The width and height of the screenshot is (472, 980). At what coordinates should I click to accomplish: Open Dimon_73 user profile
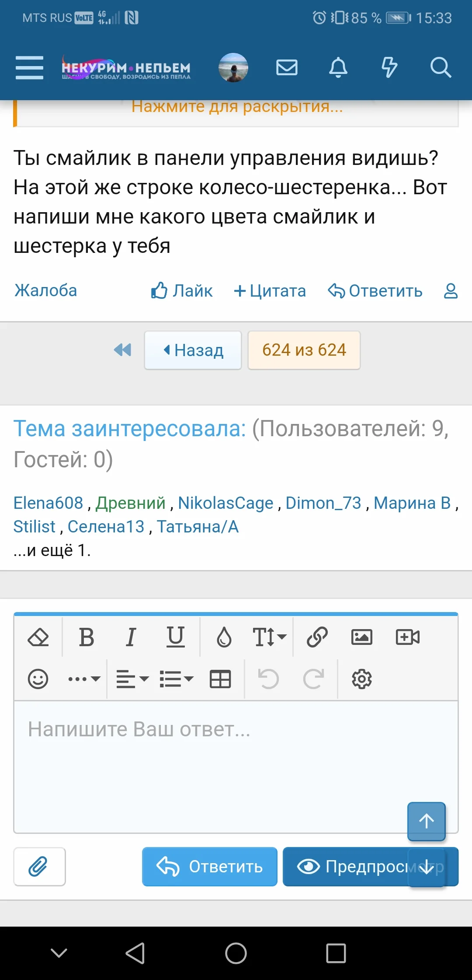coord(323,503)
